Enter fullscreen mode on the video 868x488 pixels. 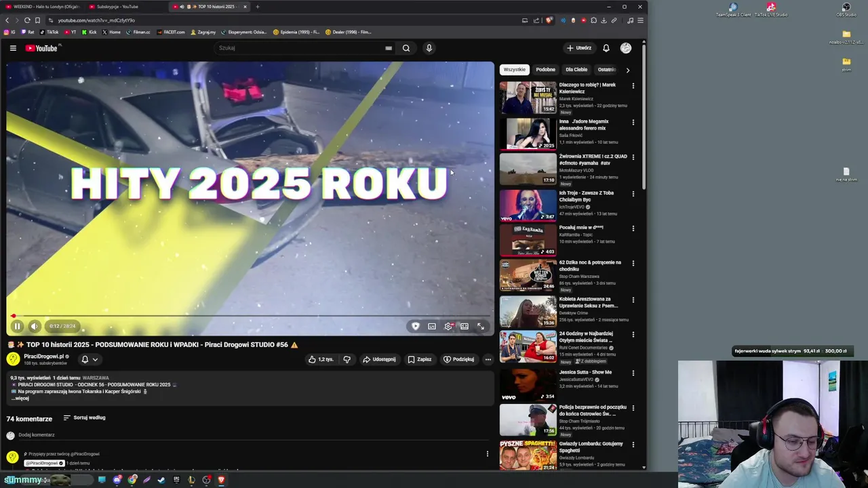[481, 326]
